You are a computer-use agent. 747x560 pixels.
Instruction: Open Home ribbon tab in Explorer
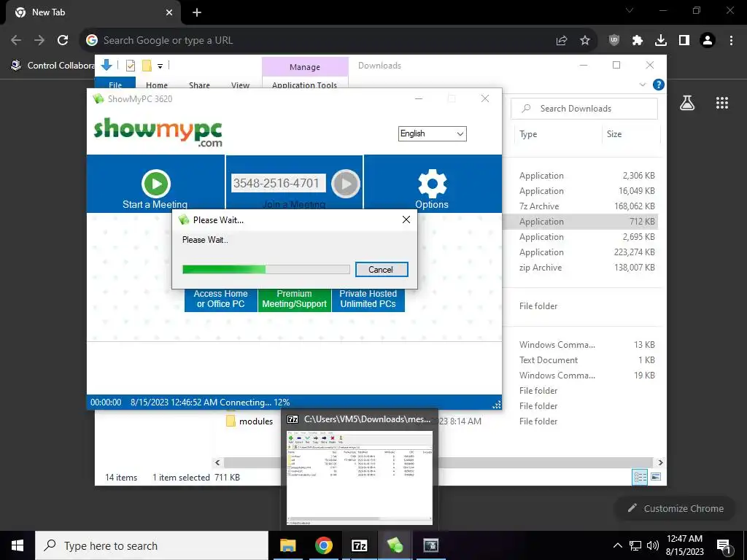coord(157,85)
